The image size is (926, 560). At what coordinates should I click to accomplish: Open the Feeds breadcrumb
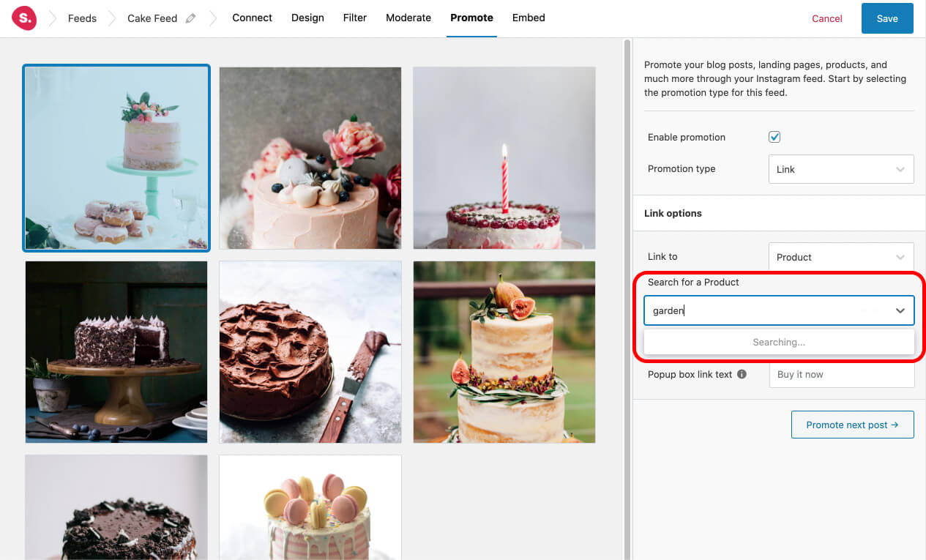point(82,18)
